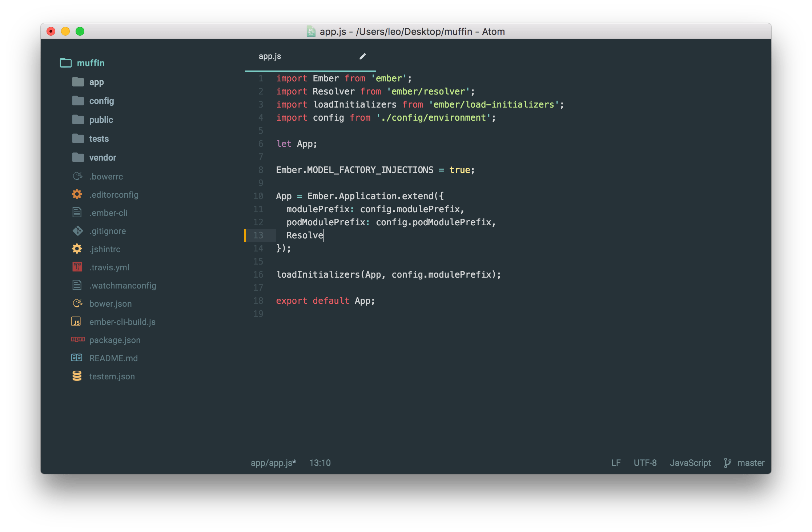812x532 pixels.
Task: Open the JavaScript grammar selector
Action: [x=690, y=463]
